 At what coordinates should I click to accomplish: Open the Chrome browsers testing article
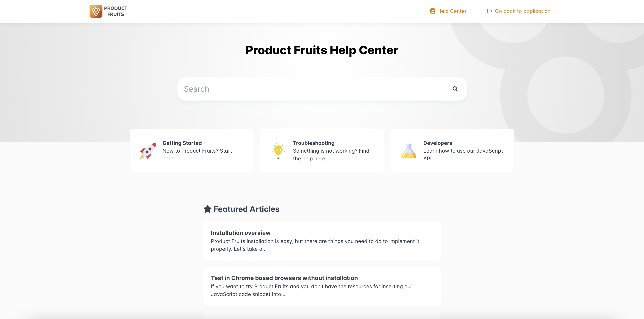(322, 286)
